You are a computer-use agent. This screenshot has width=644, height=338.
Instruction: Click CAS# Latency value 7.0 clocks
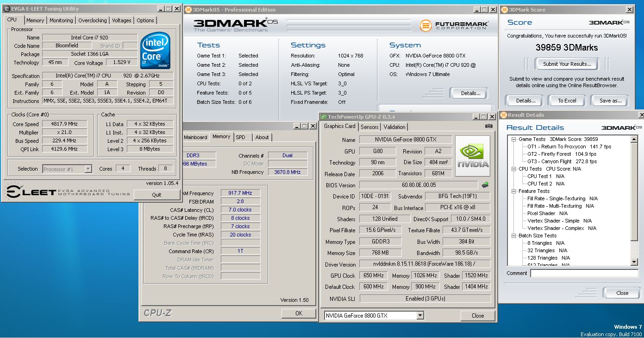tap(241, 210)
